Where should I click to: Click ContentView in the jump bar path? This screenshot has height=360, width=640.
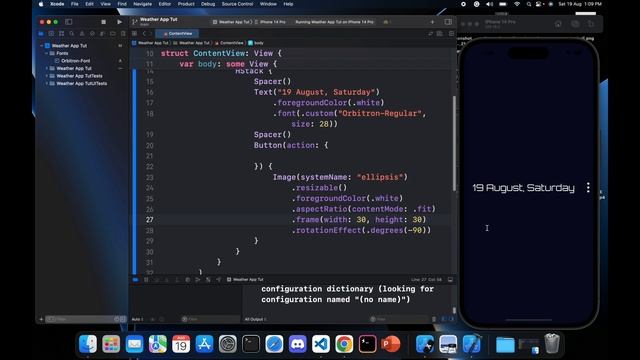click(x=229, y=43)
